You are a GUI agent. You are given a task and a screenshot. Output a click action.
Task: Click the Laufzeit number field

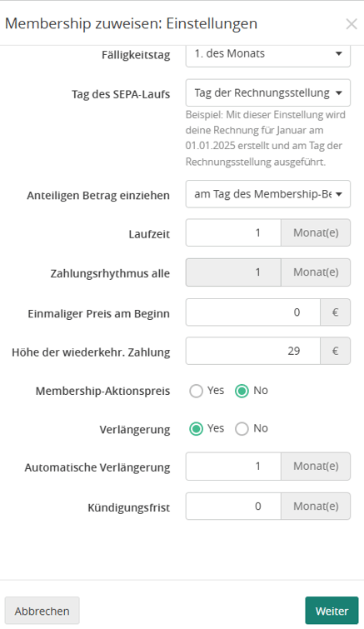coord(233,232)
